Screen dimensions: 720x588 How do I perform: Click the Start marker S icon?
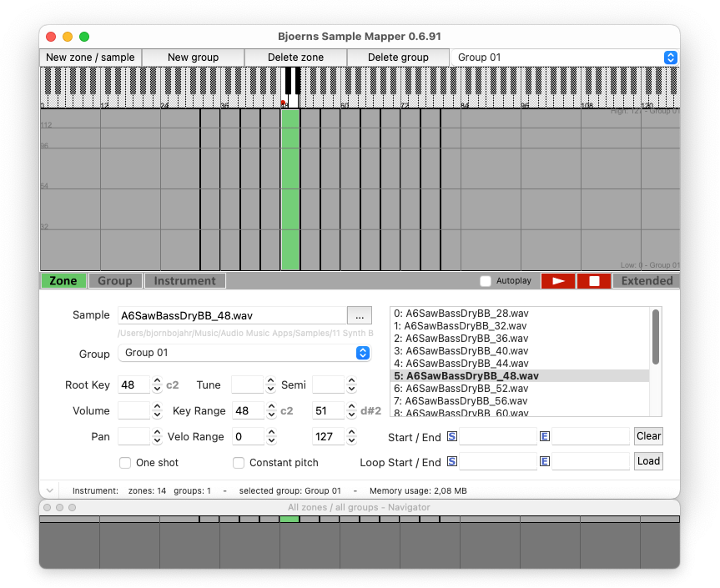452,436
